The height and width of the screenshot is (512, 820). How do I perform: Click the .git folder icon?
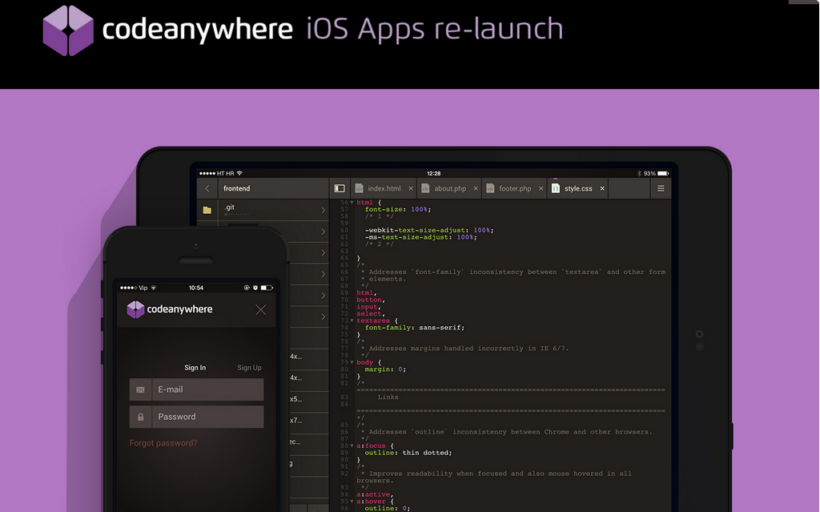[x=207, y=210]
